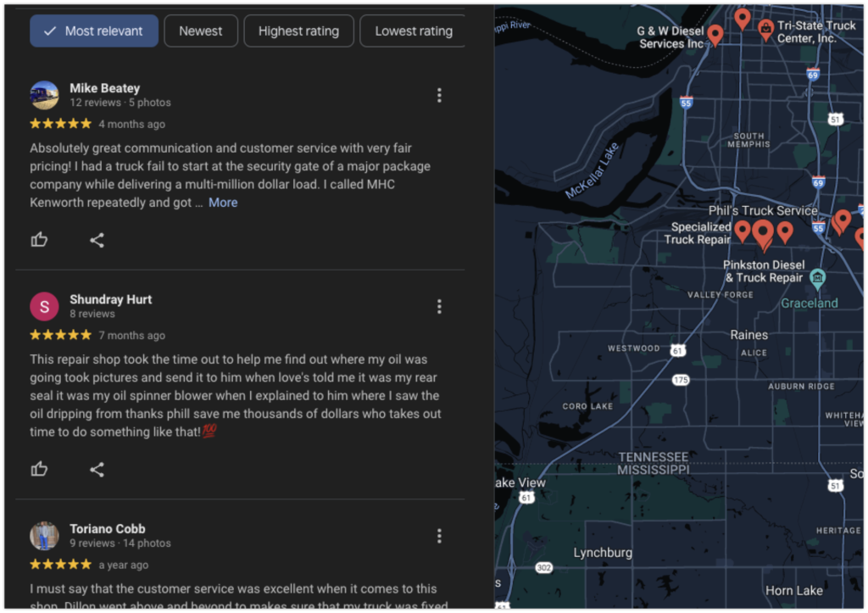The image size is (868, 613).
Task: Click '9 reviews · 14 photos' under Toriano Cobb
Action: coord(120,543)
